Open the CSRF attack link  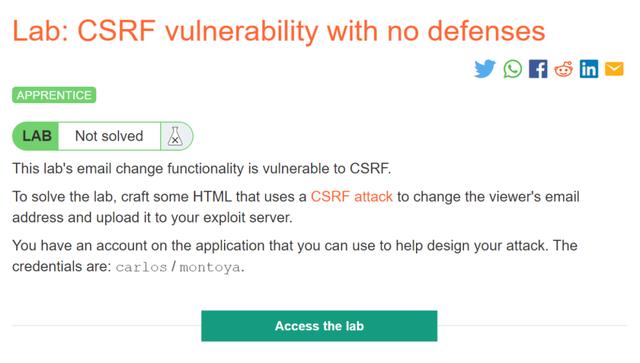pos(351,196)
